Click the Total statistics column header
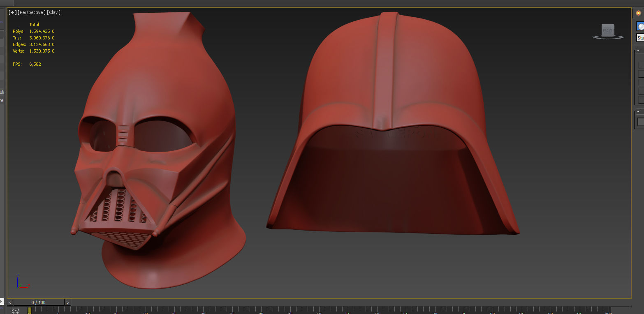The width and height of the screenshot is (644, 314). click(x=34, y=25)
